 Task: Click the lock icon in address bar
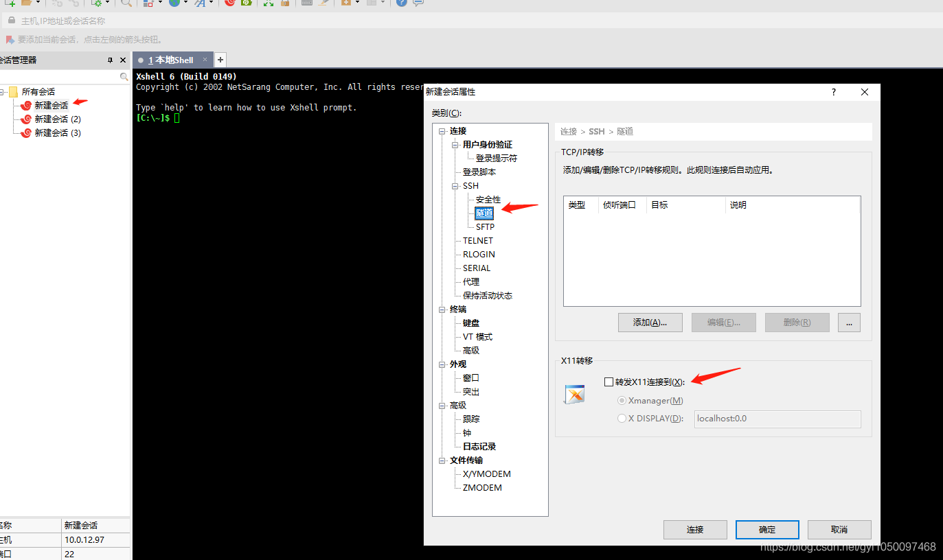(11, 21)
